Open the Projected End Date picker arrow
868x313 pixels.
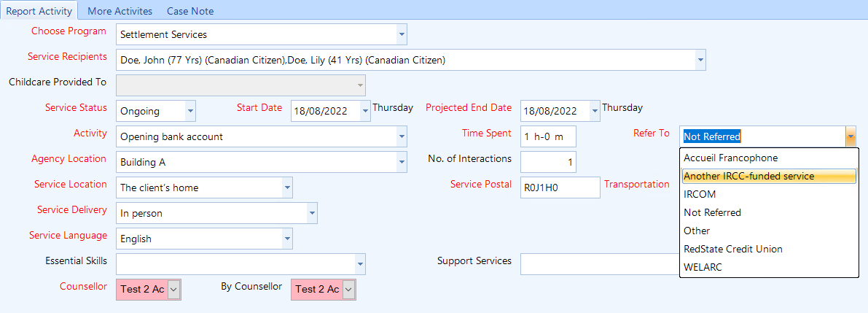(595, 111)
